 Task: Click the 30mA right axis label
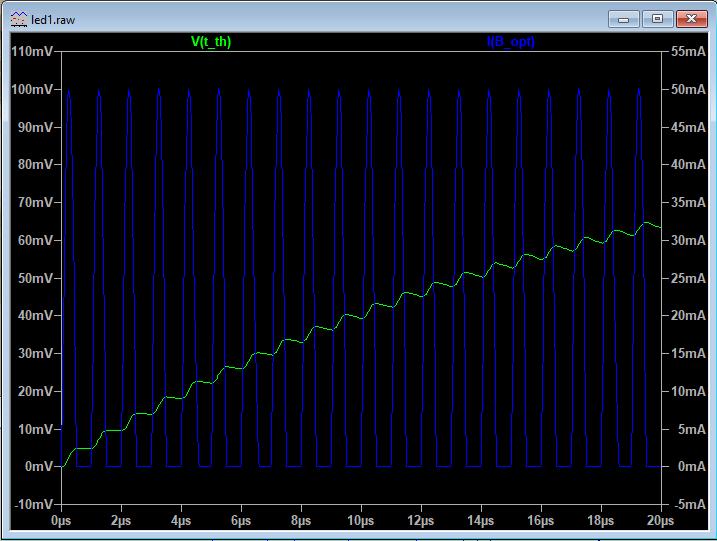click(688, 240)
